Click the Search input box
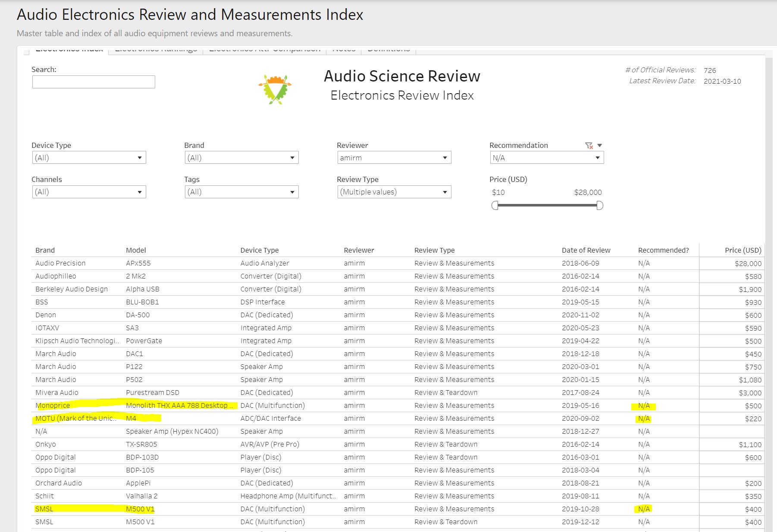Image resolution: width=777 pixels, height=532 pixels. point(94,82)
